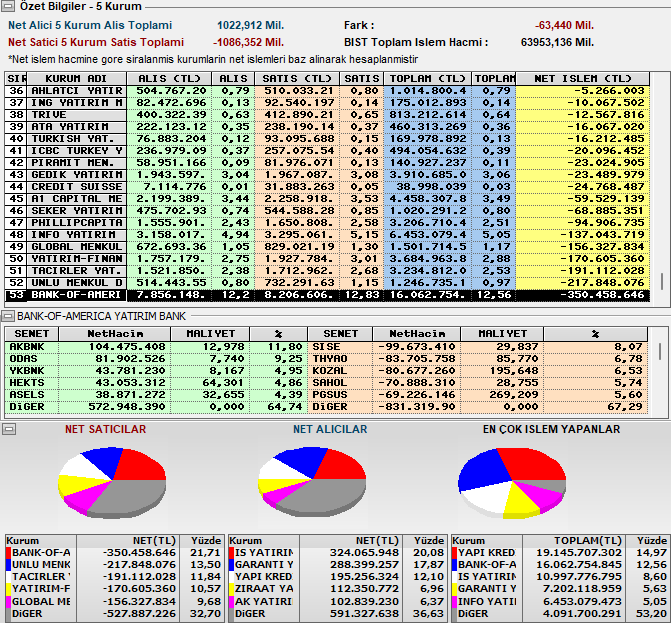Sort by TOPLAM (TL) column header
Image resolution: width=671 pixels, height=623 pixels.
427,79
